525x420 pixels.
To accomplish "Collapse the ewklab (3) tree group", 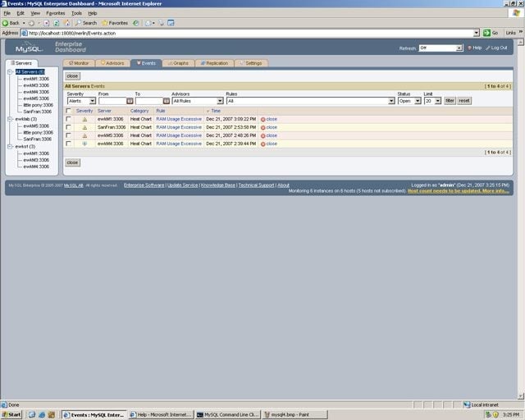I will [x=10, y=119].
